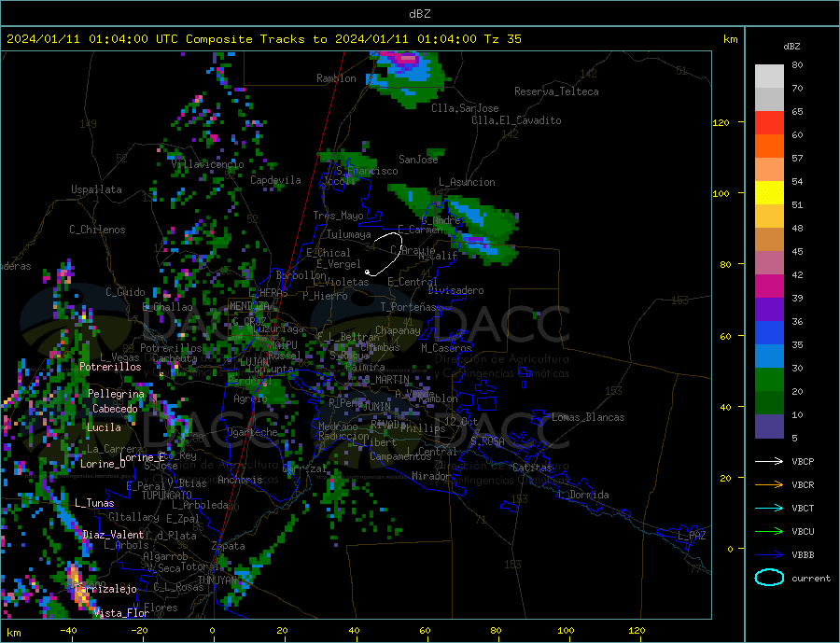Click the green VBCU arrow in legend
Image resolution: width=840 pixels, height=643 pixels.
(769, 532)
